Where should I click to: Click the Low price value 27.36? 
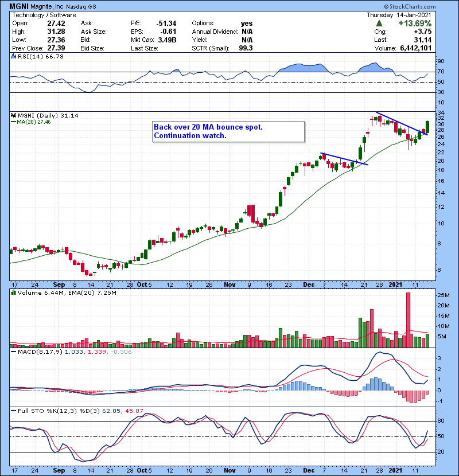(x=56, y=40)
